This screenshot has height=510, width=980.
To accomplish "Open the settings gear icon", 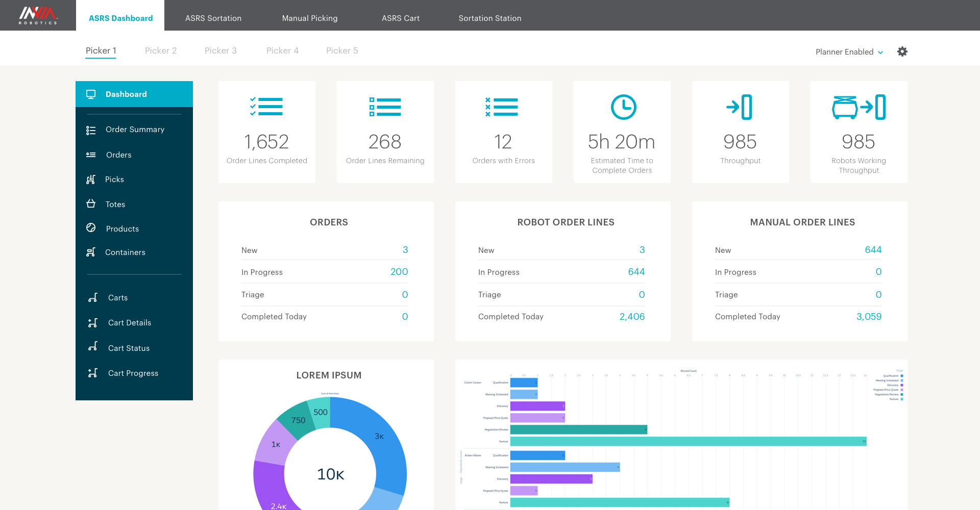I will point(902,52).
